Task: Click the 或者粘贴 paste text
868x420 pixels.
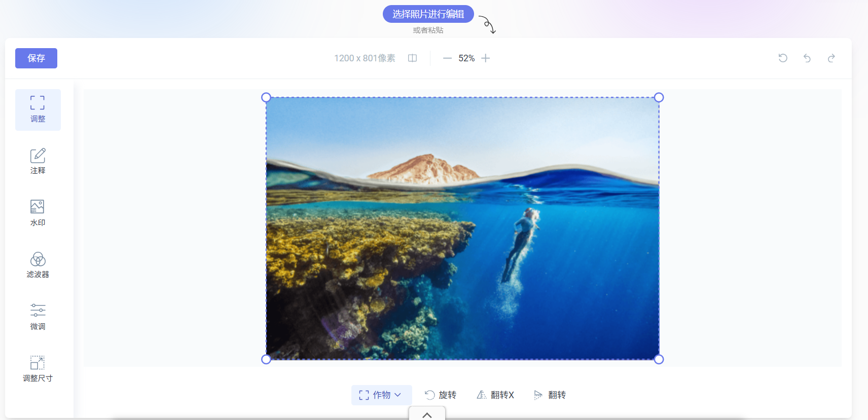Action: click(428, 30)
